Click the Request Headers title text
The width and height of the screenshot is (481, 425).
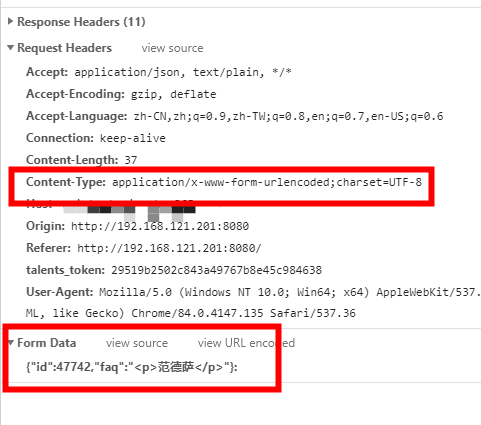[x=65, y=48]
